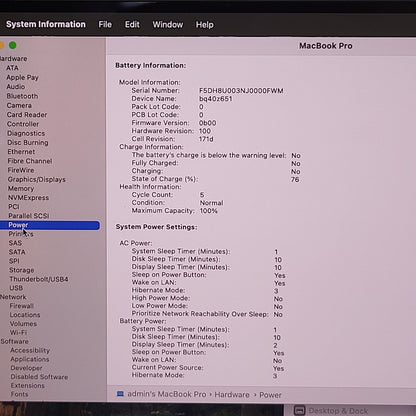Click the Desktop & Dock icon below the window
416x416 pixels.
[x=299, y=410]
